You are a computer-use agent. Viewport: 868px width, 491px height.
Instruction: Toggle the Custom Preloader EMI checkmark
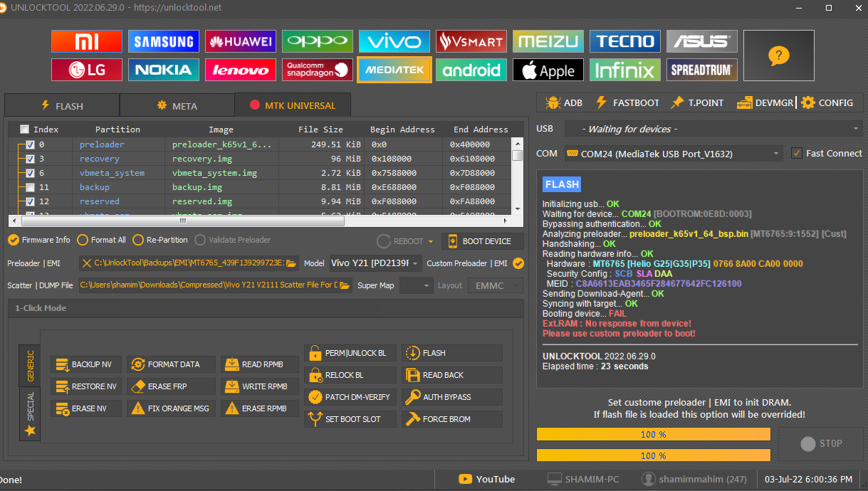point(518,263)
